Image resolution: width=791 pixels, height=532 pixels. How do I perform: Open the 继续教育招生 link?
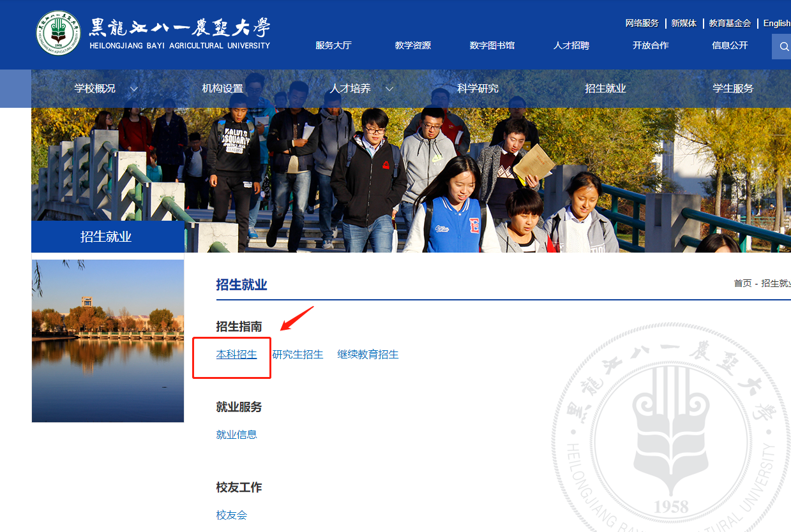pyautogui.click(x=368, y=354)
